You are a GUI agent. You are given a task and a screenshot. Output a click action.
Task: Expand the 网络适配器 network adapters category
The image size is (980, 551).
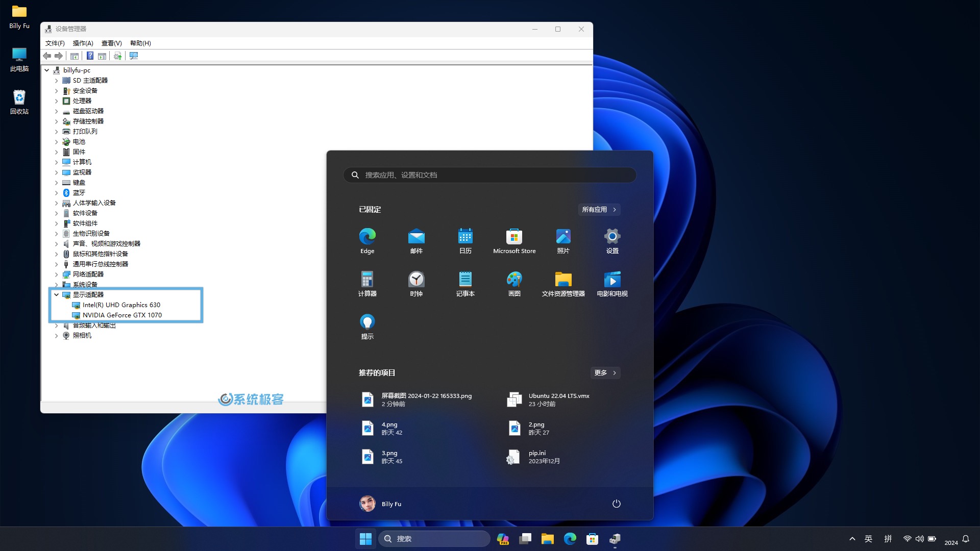click(57, 274)
